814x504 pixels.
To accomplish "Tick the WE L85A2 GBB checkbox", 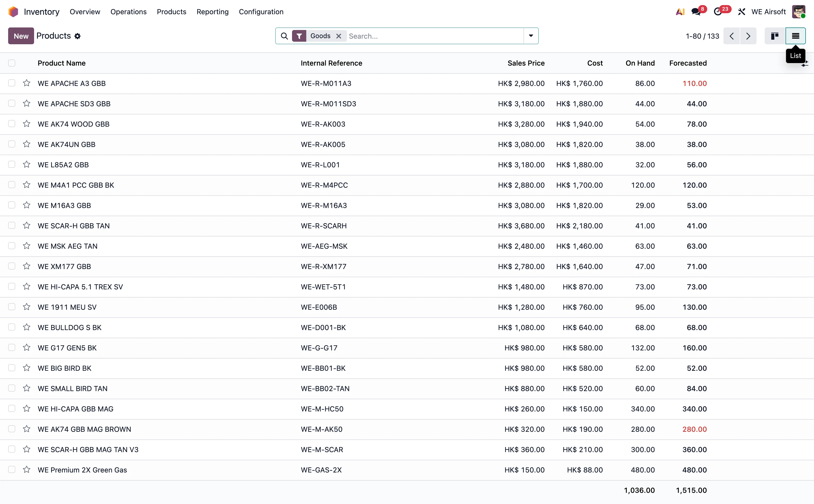I will [12, 164].
